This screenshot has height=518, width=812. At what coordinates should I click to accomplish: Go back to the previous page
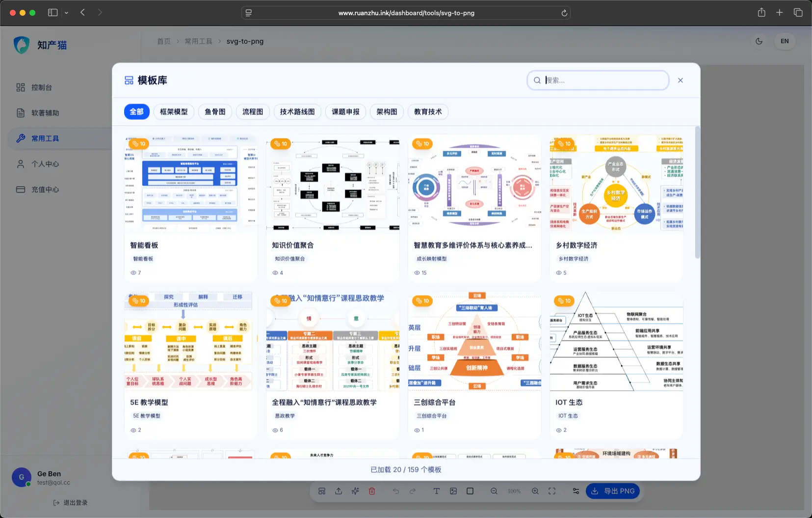(x=82, y=13)
